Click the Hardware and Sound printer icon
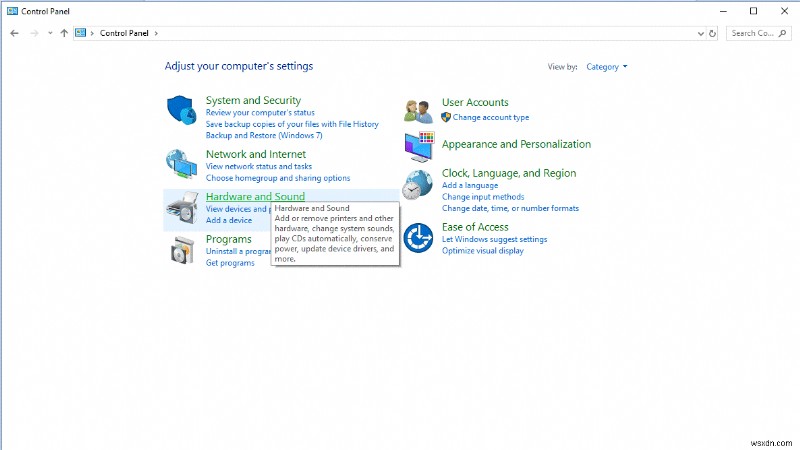This screenshot has width=800, height=450. [x=183, y=208]
